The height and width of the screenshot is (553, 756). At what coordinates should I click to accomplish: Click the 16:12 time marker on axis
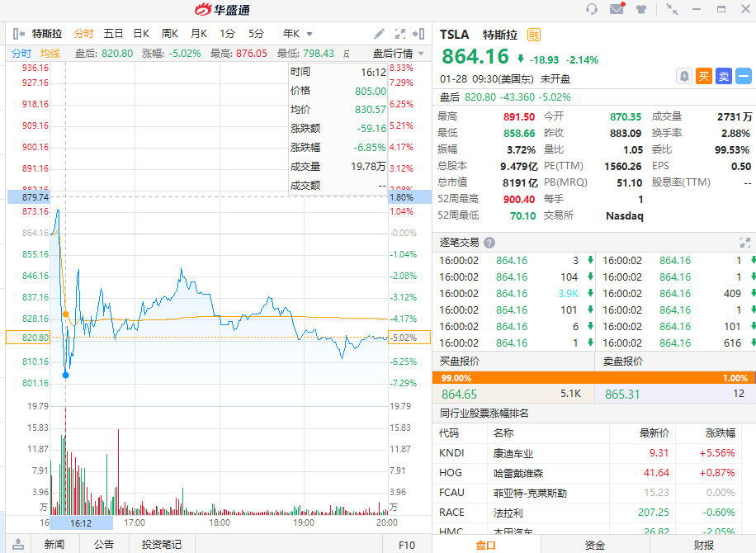81,523
